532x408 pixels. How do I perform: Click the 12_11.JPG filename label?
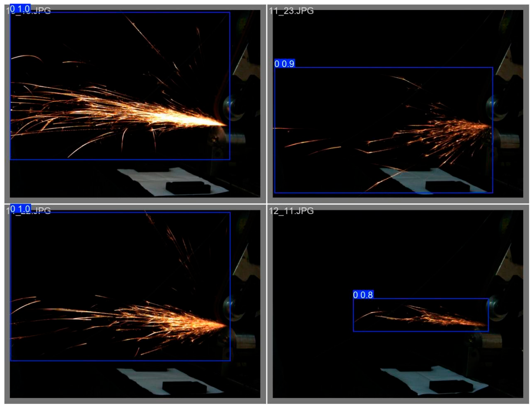(x=291, y=211)
